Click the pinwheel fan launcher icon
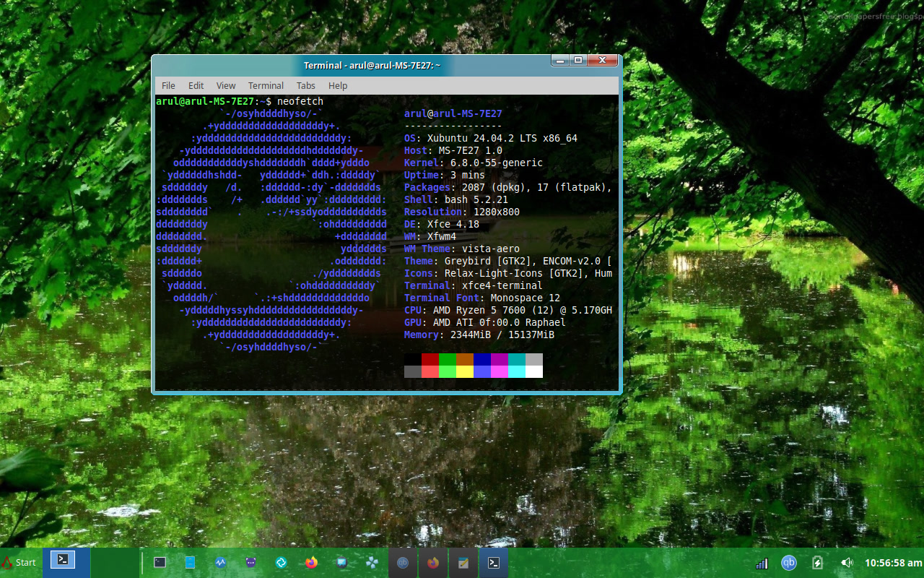The height and width of the screenshot is (578, 924). click(x=372, y=562)
